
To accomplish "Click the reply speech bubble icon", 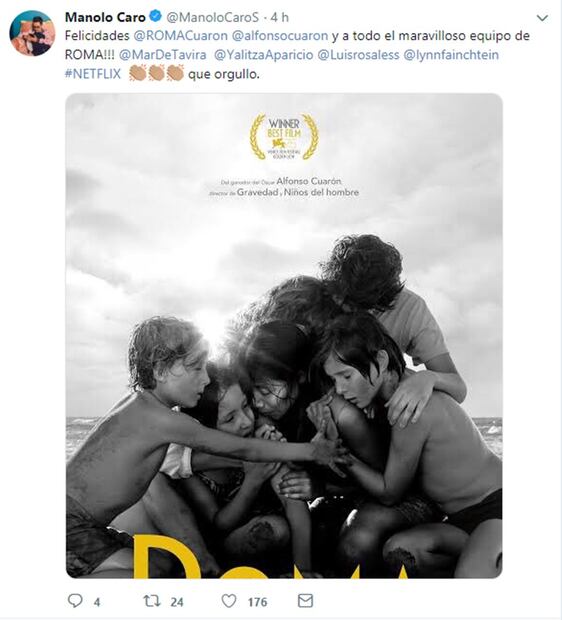I will [75, 601].
